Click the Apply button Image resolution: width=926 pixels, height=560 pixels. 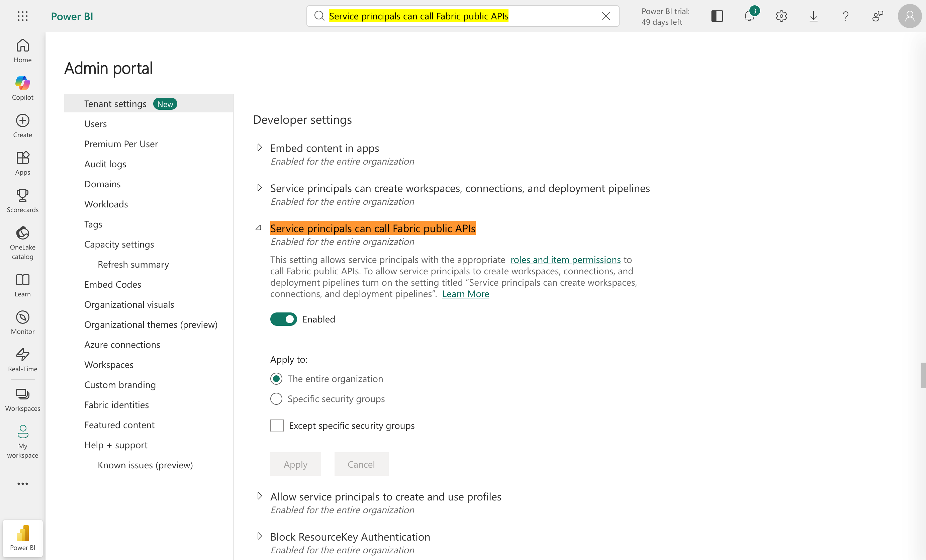click(x=295, y=464)
